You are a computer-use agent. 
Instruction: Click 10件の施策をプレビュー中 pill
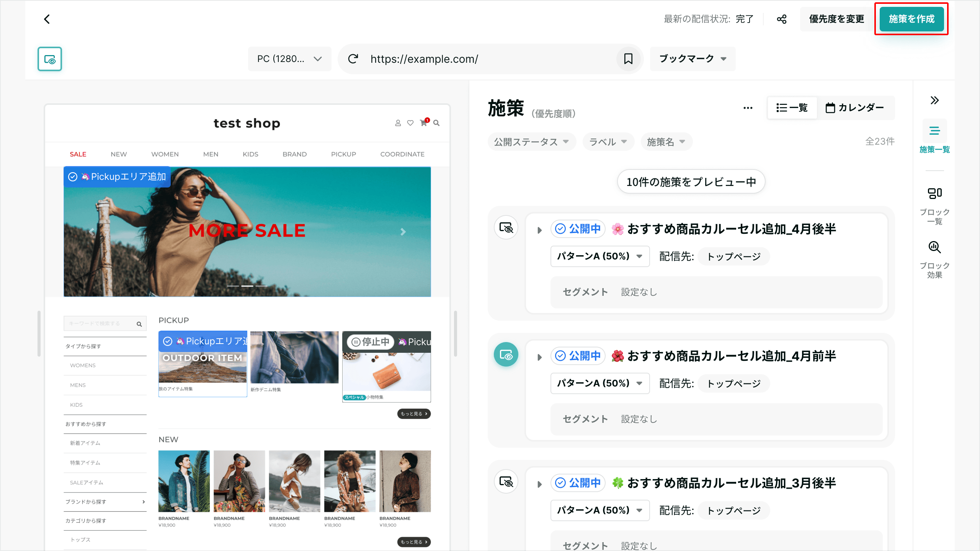click(x=691, y=182)
